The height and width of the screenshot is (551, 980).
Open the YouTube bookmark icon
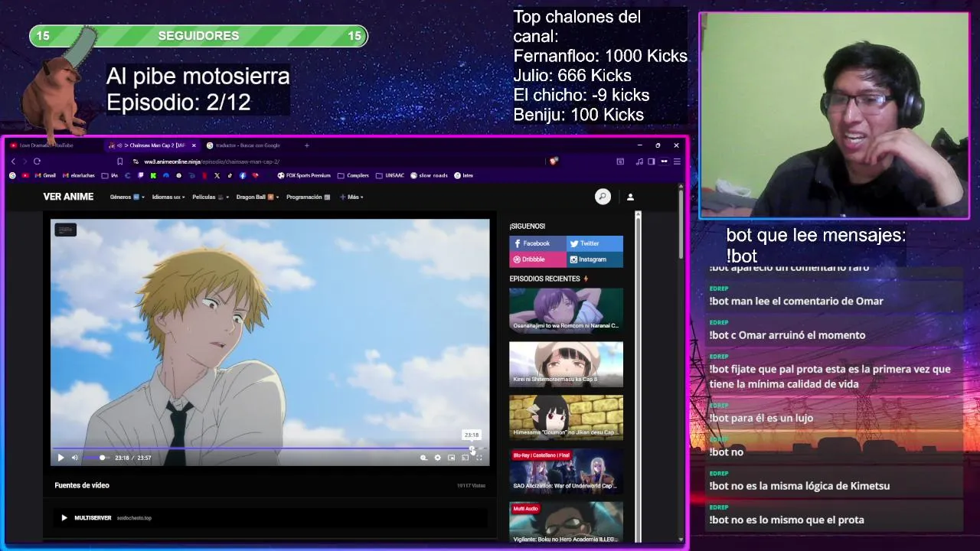pos(25,175)
